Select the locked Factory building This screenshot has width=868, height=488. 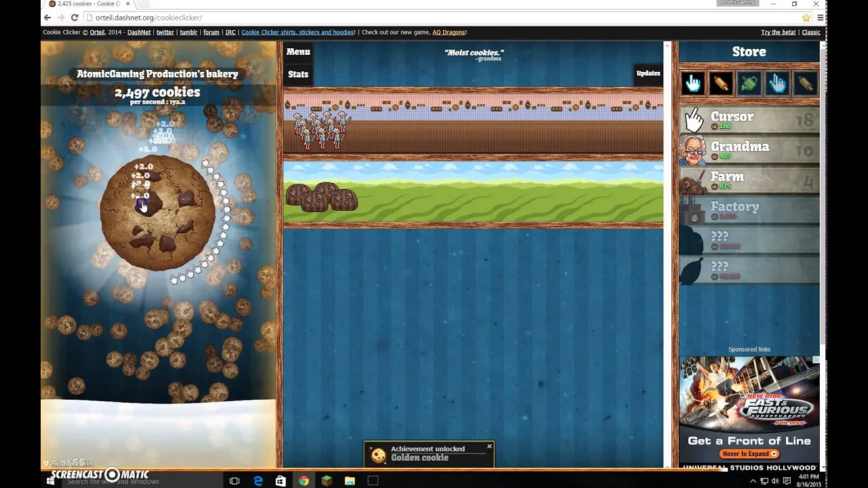click(x=749, y=209)
